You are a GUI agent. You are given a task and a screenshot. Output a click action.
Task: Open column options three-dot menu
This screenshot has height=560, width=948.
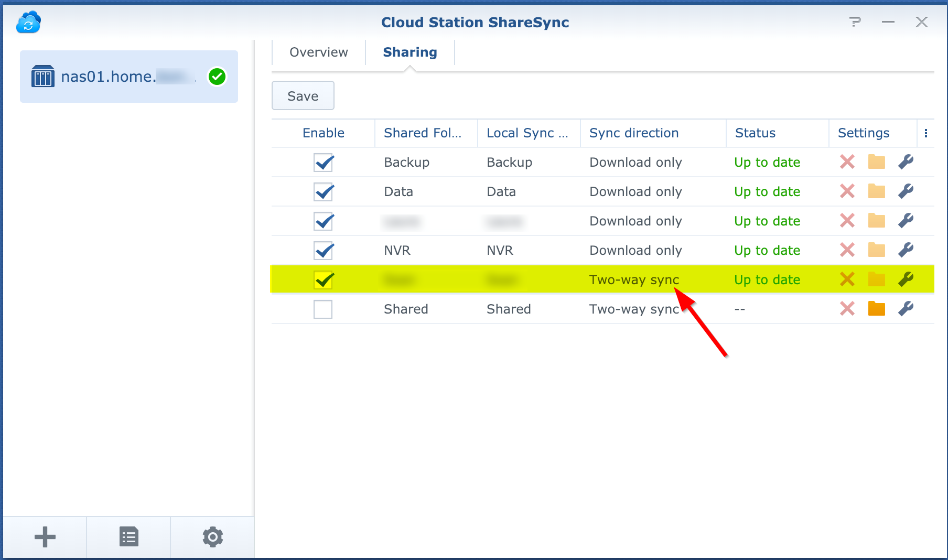point(926,133)
